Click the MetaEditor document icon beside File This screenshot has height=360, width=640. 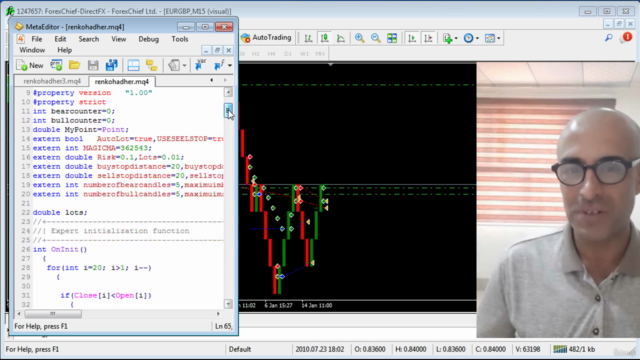(20, 39)
